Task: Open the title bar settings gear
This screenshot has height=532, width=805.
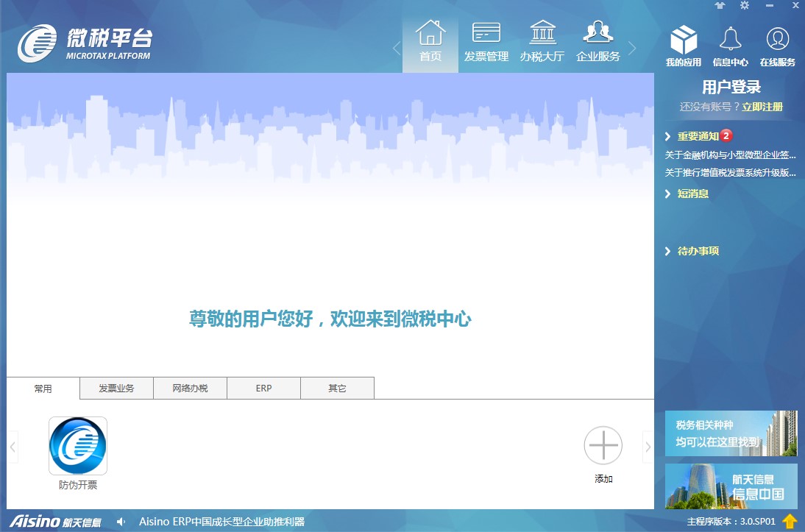Action: pos(745,5)
